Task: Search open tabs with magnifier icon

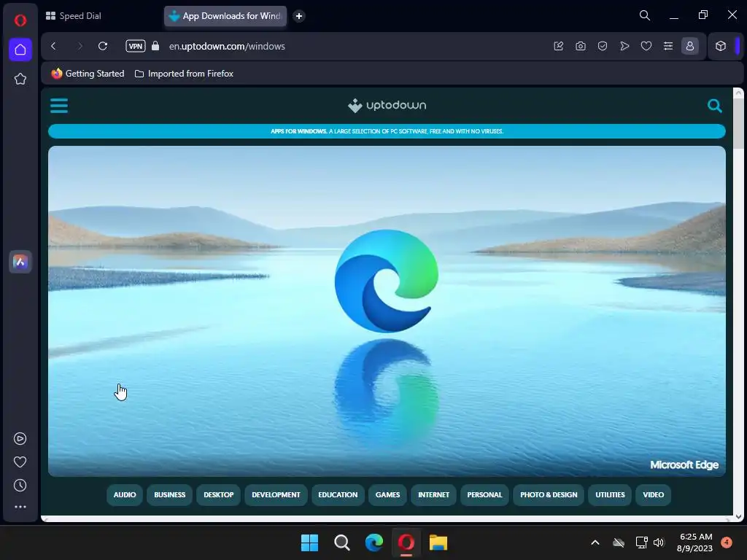Action: [645, 15]
